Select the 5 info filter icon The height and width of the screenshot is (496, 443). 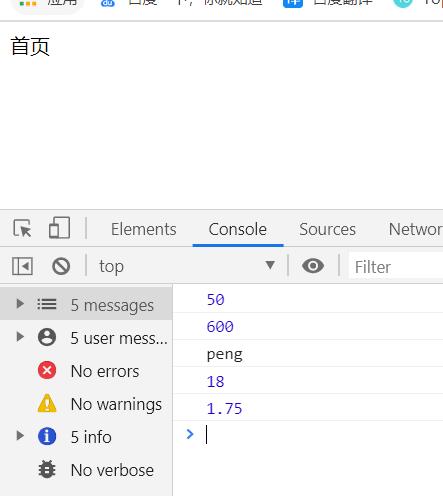[x=47, y=436]
